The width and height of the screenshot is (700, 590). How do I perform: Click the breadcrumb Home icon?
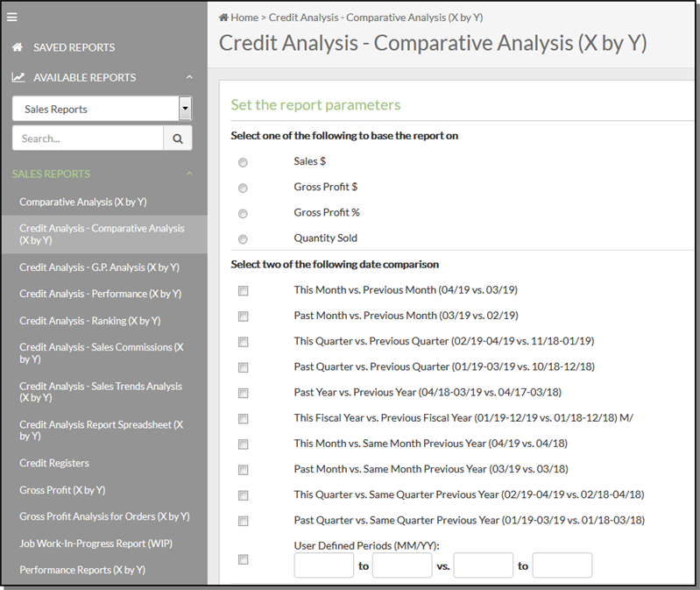pyautogui.click(x=223, y=18)
